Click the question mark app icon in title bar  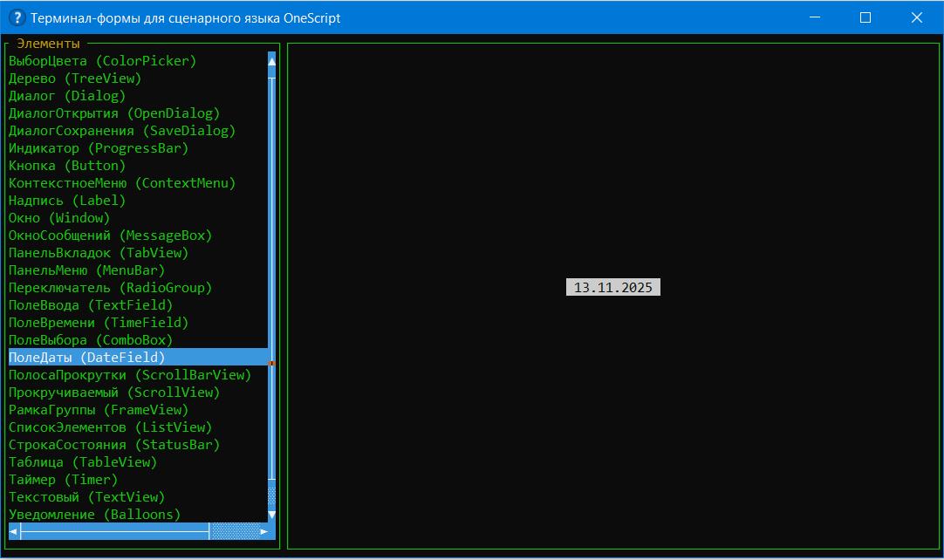click(16, 17)
